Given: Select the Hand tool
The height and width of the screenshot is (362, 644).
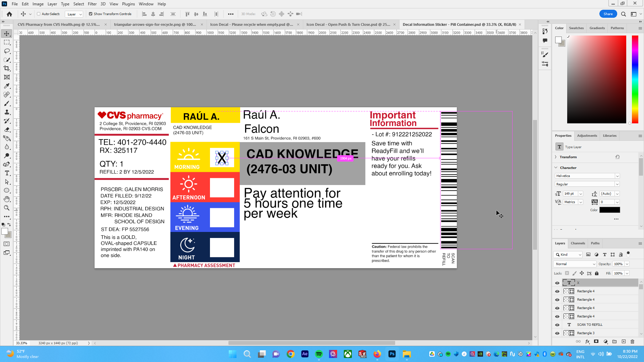Looking at the screenshot, I should [7, 199].
